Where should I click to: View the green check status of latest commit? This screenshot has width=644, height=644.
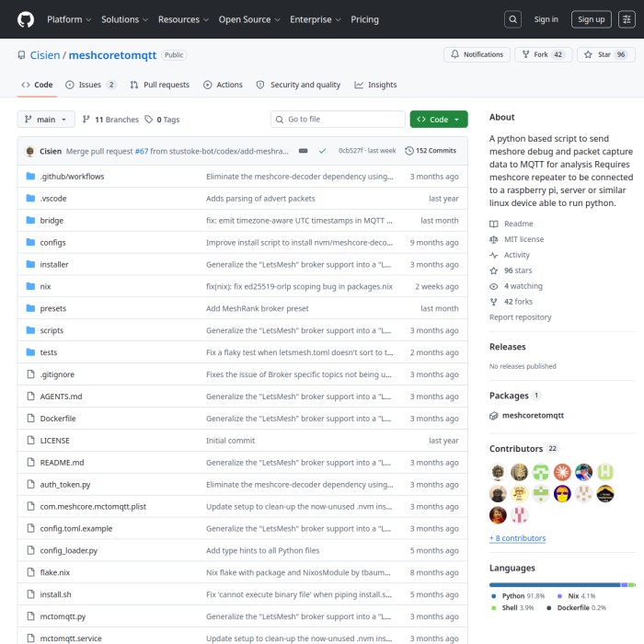(322, 151)
